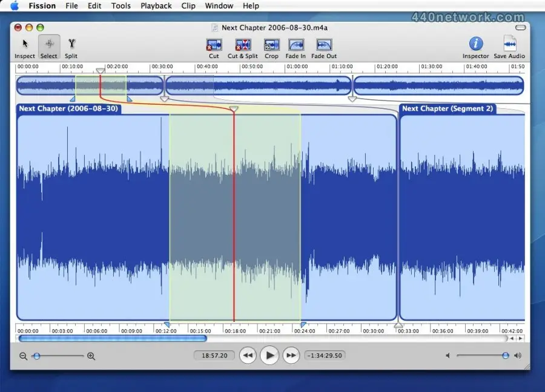Open the Playback menu
The height and width of the screenshot is (392, 545).
coord(156,6)
